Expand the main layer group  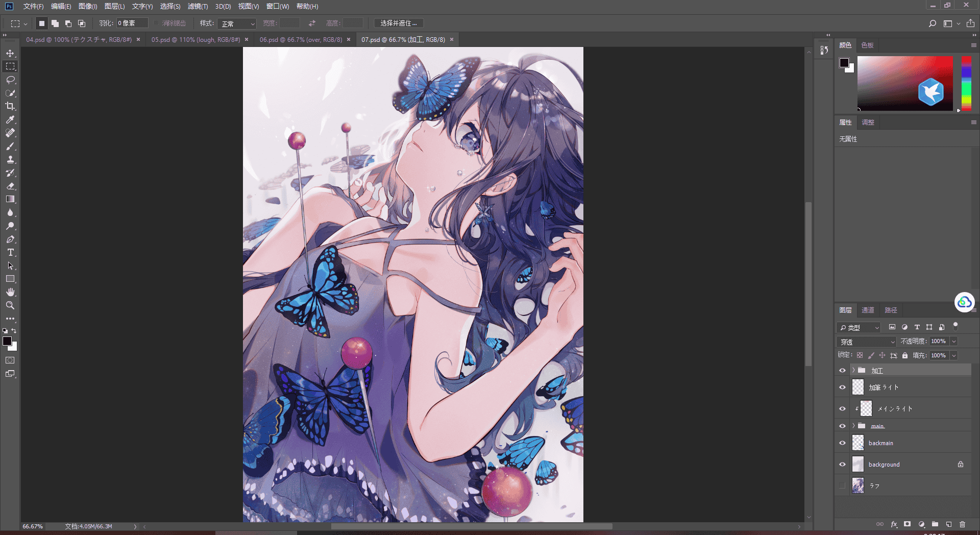pyautogui.click(x=853, y=425)
